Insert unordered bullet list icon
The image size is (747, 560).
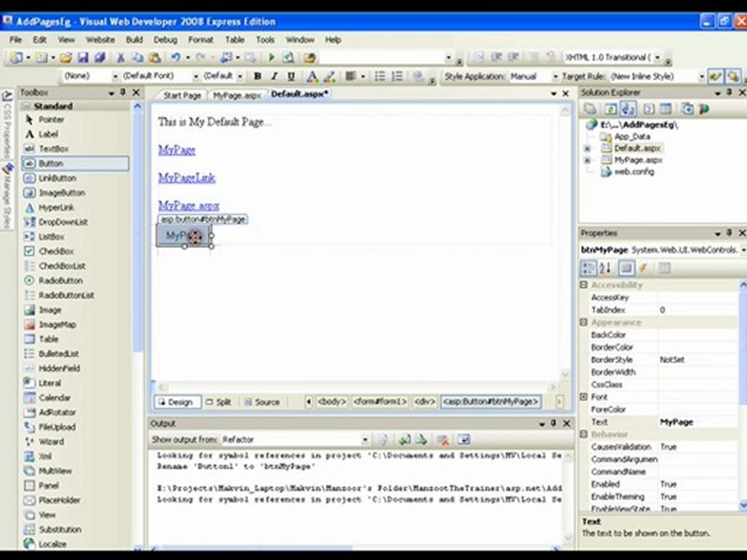pos(380,76)
